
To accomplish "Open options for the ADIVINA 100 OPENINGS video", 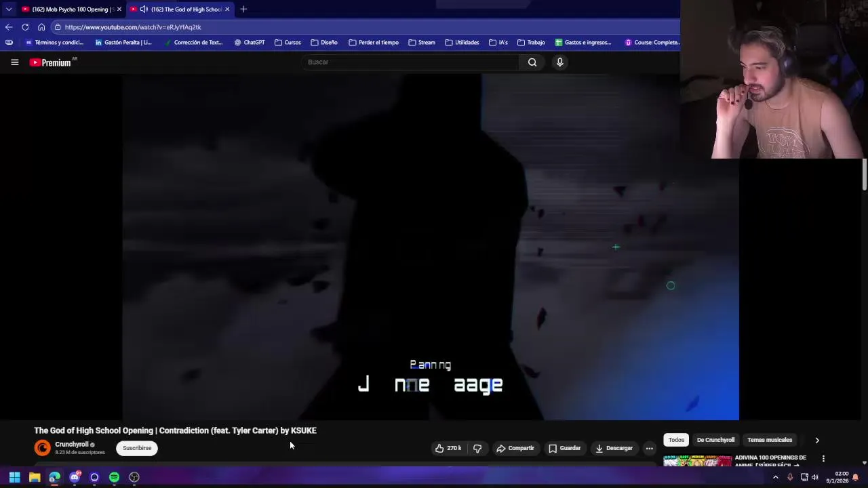I will (823, 459).
